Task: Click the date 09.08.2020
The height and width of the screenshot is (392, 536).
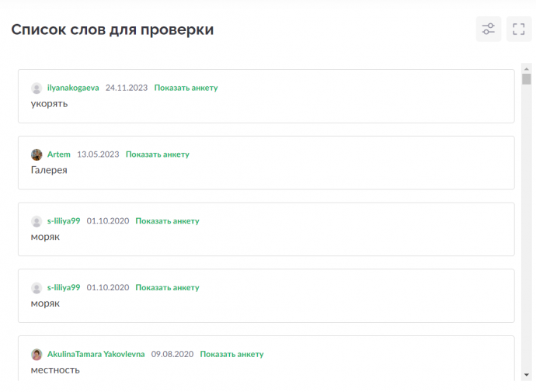Action: point(172,354)
